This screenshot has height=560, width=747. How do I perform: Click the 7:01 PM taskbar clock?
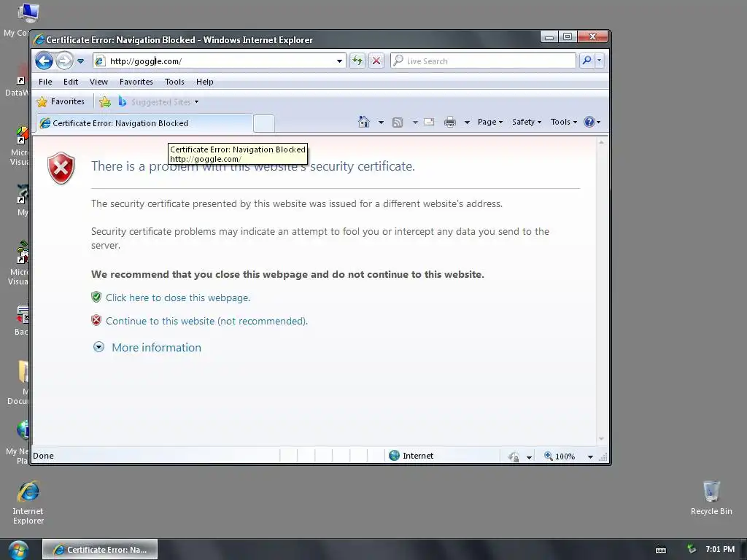(x=720, y=550)
